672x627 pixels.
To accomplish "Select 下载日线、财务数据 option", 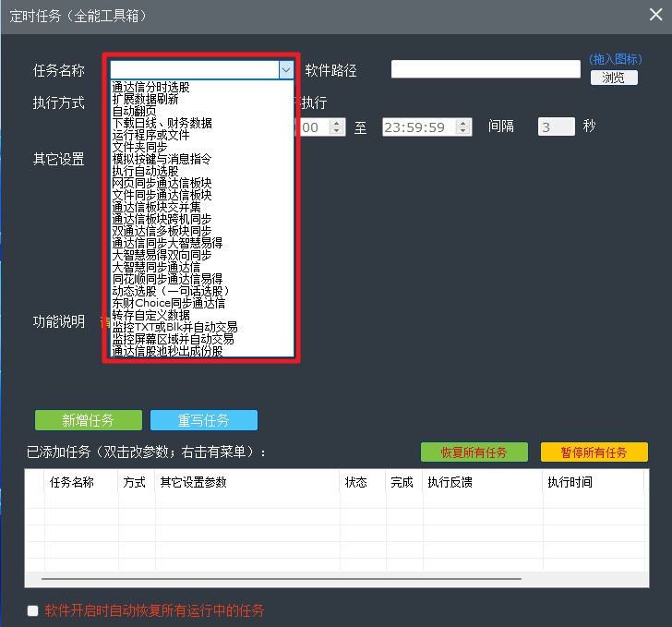I will (162, 123).
